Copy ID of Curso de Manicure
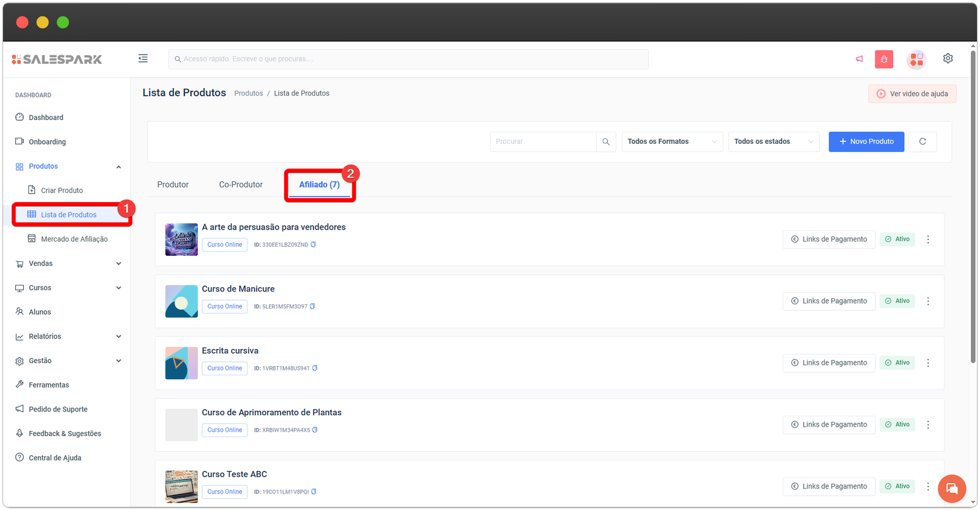Screen dimensions: 980x510 click(x=312, y=306)
